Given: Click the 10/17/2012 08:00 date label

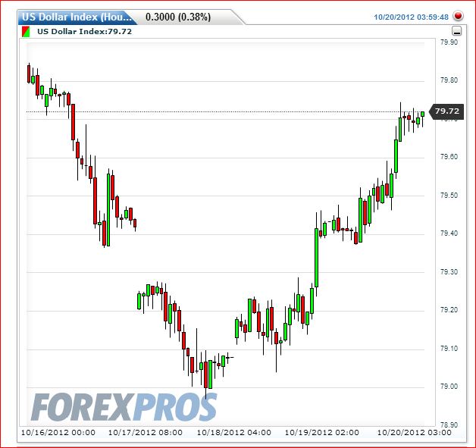Looking at the screenshot, I should click(146, 433).
